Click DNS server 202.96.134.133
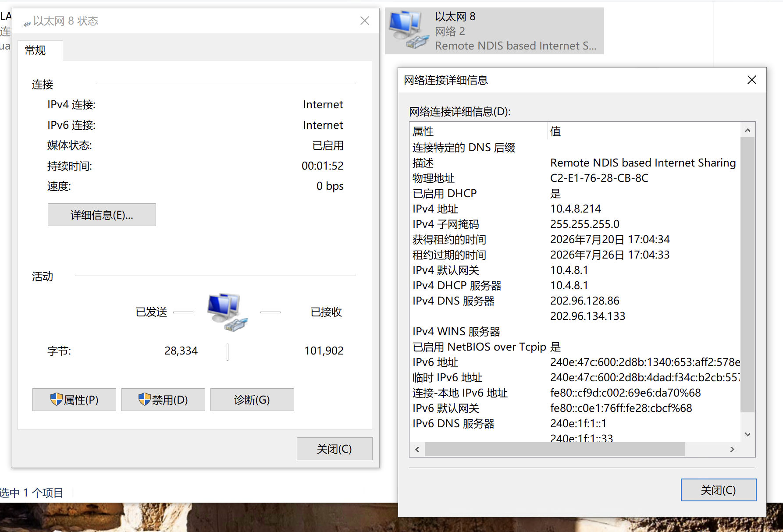The width and height of the screenshot is (783, 532). tap(588, 316)
